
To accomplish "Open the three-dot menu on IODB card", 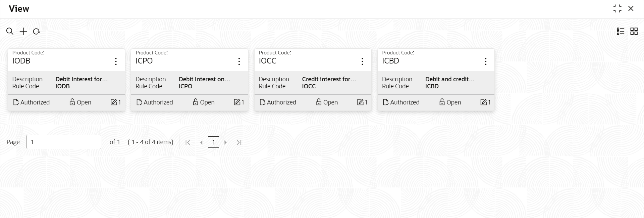I will pyautogui.click(x=116, y=61).
